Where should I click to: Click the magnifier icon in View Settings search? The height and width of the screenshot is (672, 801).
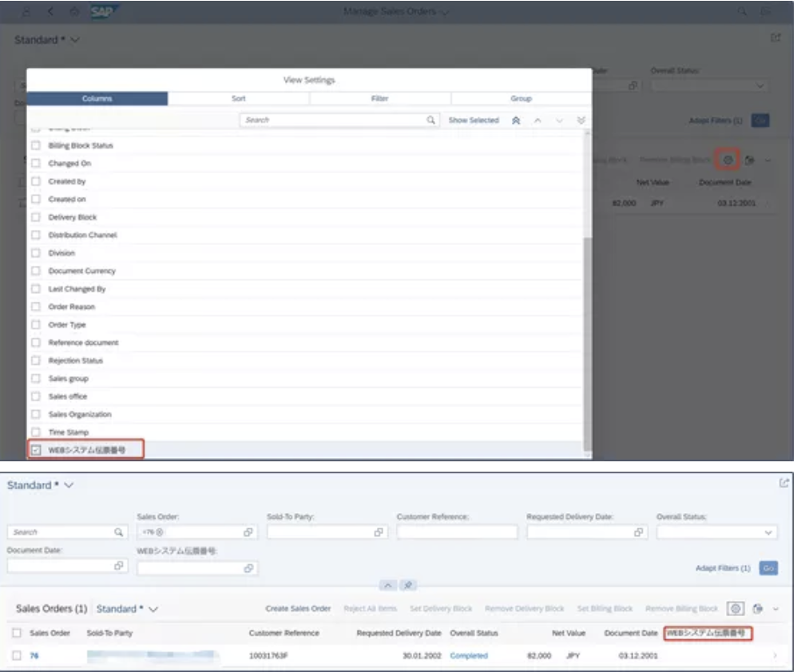click(431, 120)
